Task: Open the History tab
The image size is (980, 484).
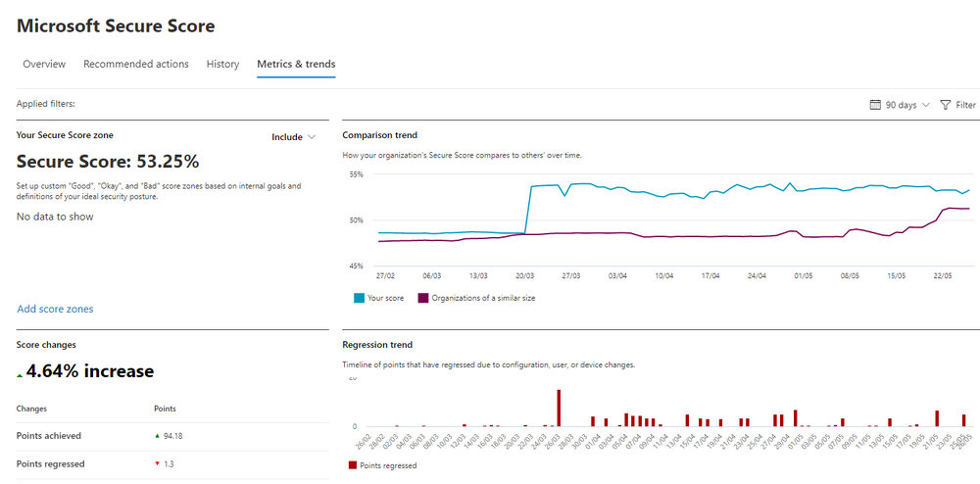Action: tap(222, 64)
